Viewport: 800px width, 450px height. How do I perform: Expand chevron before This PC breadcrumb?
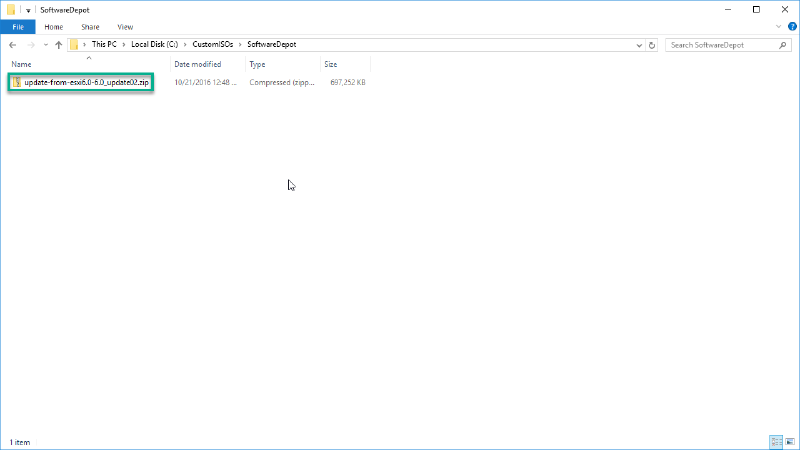coord(85,45)
